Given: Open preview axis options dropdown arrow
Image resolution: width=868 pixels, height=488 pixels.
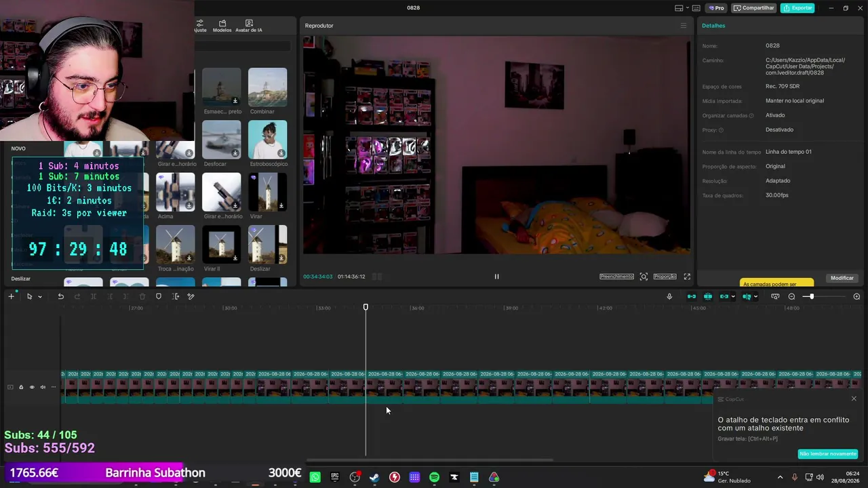Looking at the screenshot, I should [x=755, y=297].
